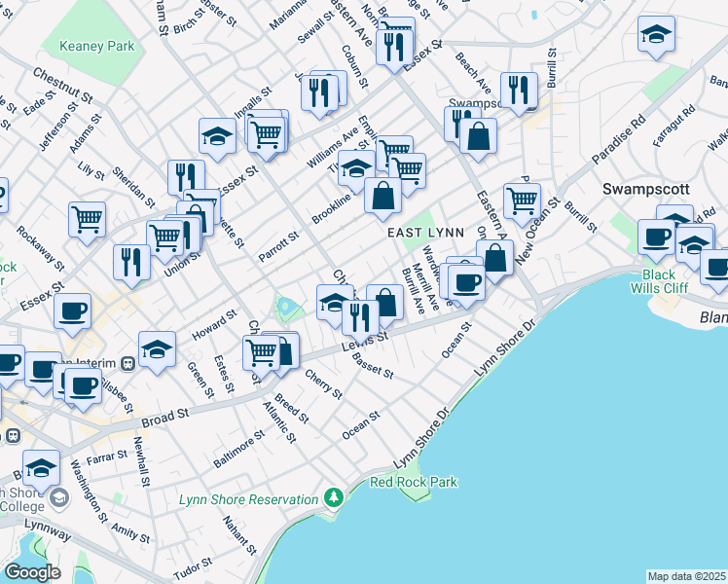Viewport: 728px width, 584px height.
Task: Click the school marker in the top-right corner
Action: tap(656, 35)
